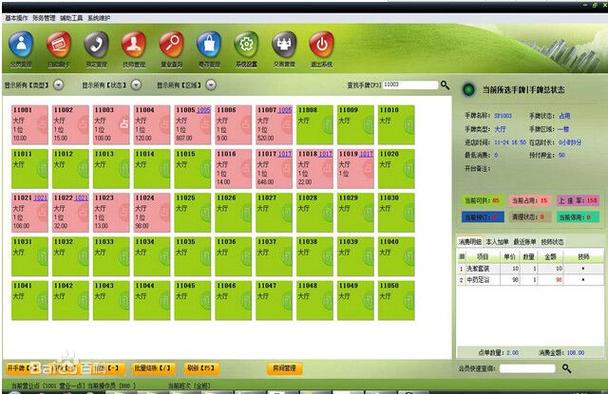This screenshot has height=394, width=608.
Task: Click the magenta 上座率 status legend
Action: point(578,200)
